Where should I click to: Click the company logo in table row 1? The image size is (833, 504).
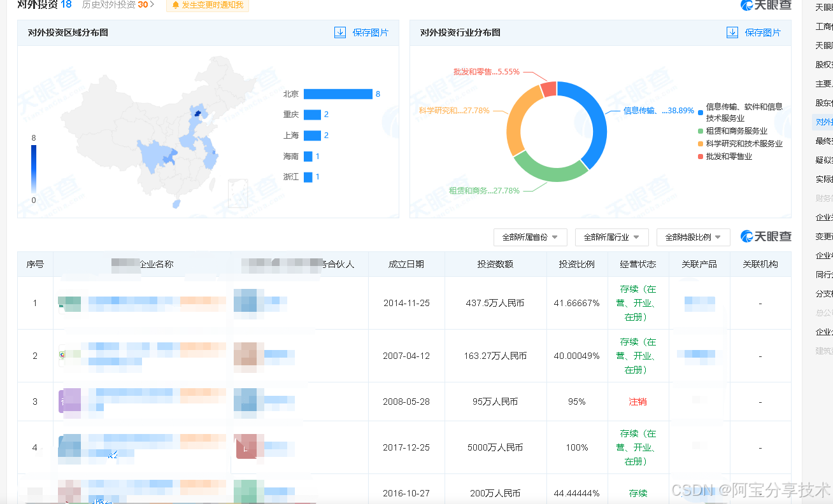[69, 304]
